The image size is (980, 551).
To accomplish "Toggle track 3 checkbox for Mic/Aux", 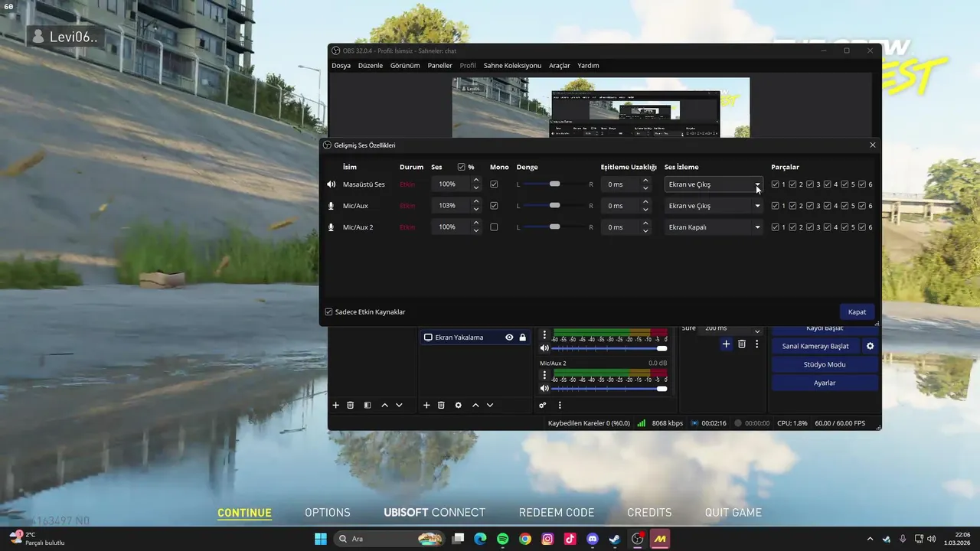I will [x=810, y=206].
